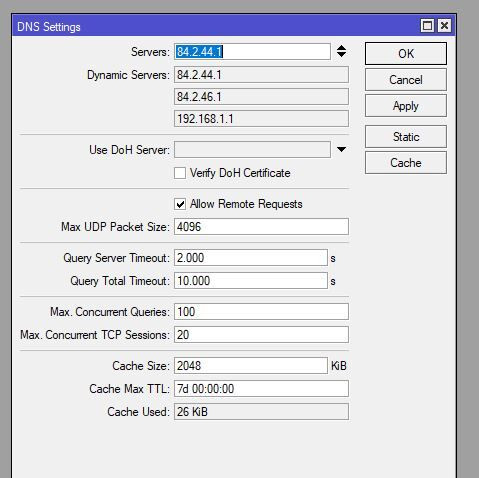Click the down arrow beside Servers field
The height and width of the screenshot is (478, 479).
pos(341,55)
